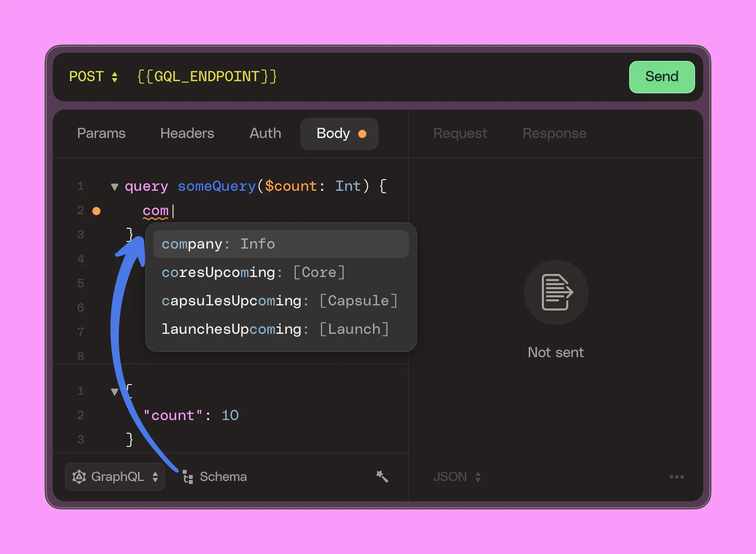Switch to the Headers tab

(x=187, y=133)
